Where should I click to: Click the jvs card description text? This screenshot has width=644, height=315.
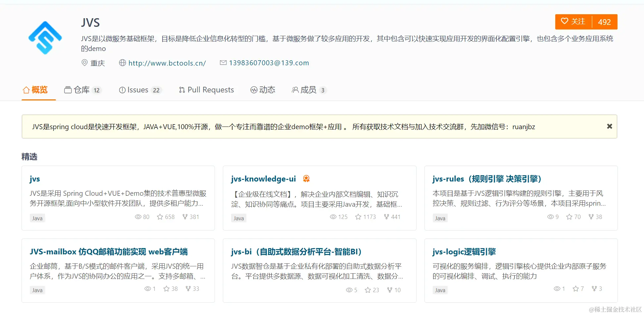(x=118, y=198)
